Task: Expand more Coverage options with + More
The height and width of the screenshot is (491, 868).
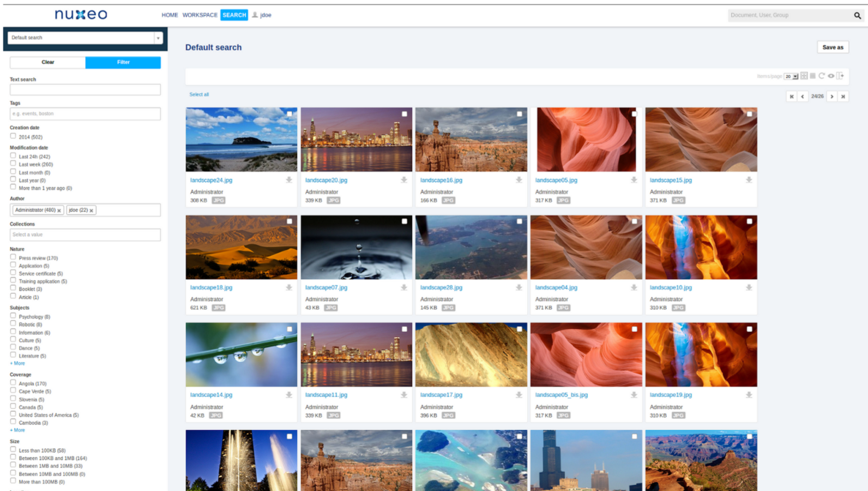Action: 17,430
